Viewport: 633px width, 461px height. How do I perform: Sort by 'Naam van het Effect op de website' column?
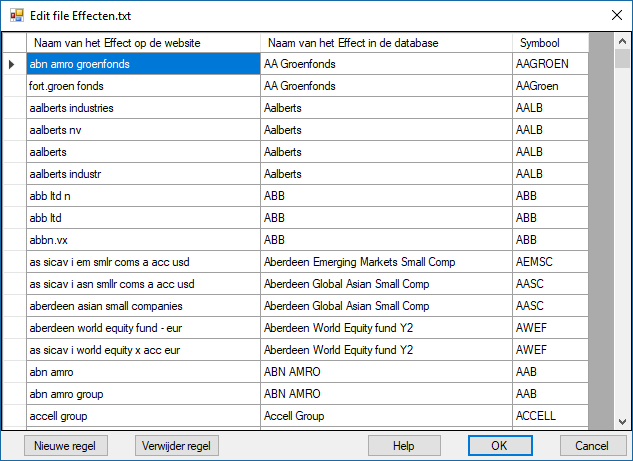[143, 43]
